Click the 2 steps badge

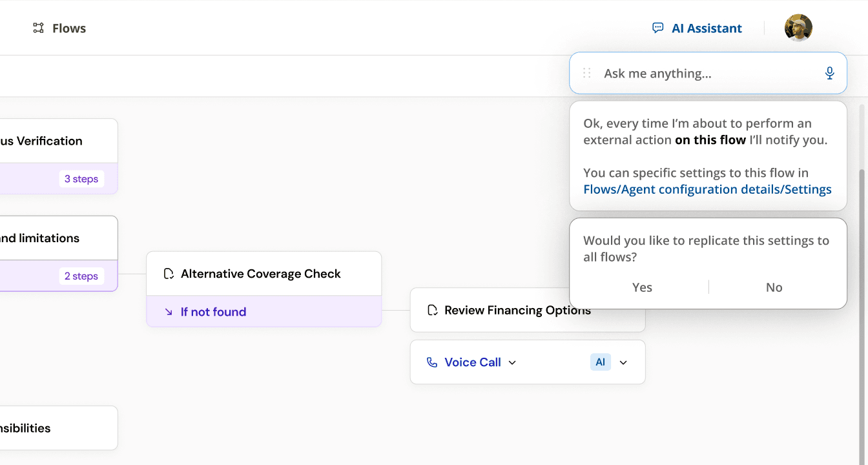(81, 276)
